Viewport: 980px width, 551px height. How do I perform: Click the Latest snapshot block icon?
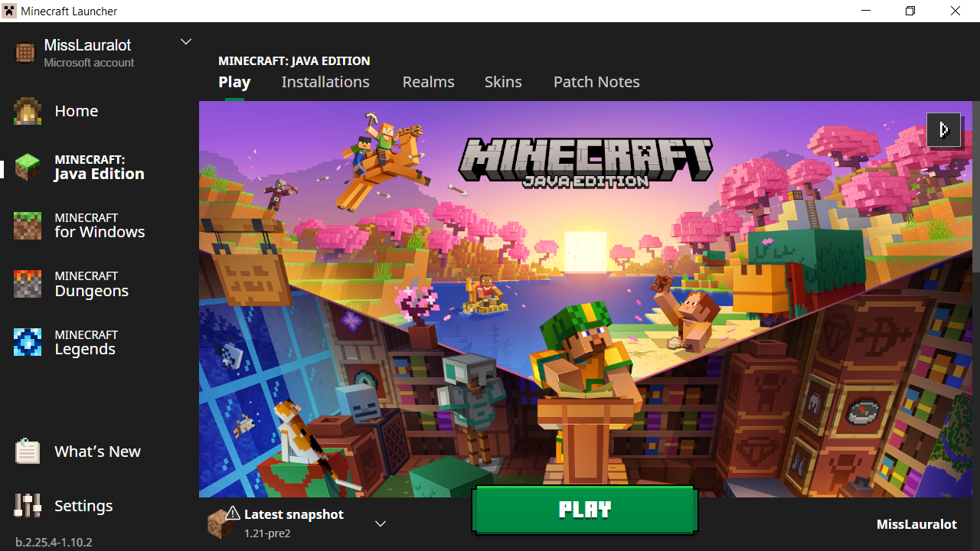click(223, 523)
